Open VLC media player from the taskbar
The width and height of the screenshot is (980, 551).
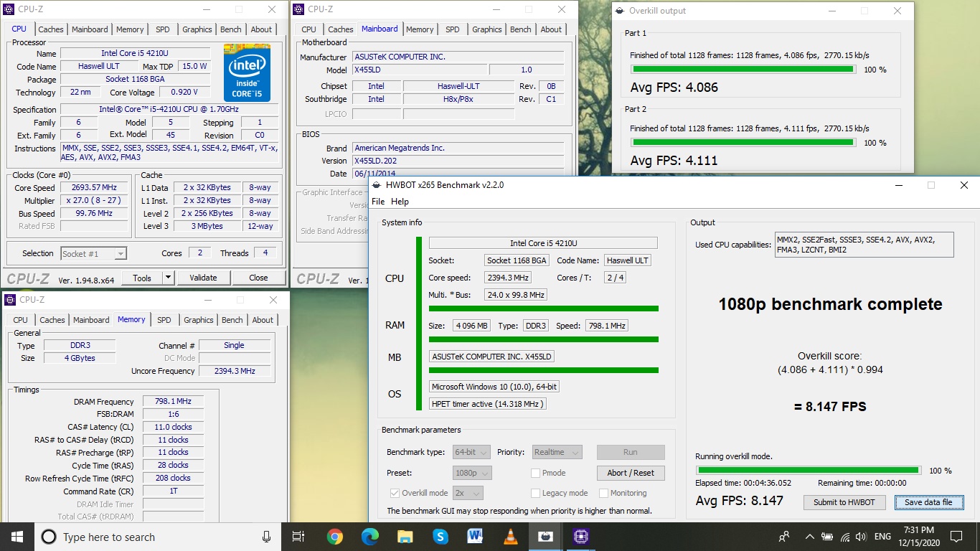tap(510, 537)
